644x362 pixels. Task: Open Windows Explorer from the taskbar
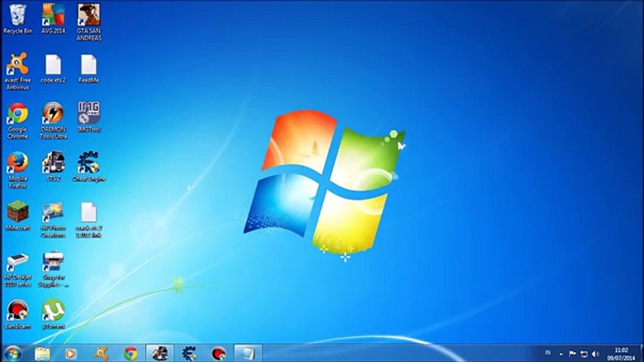[x=42, y=354]
